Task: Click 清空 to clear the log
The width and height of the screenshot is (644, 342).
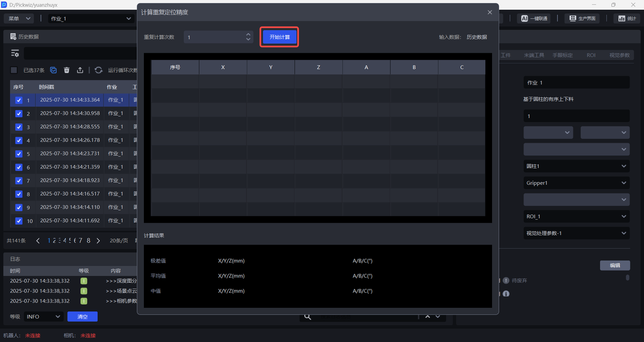Action: (x=82, y=316)
